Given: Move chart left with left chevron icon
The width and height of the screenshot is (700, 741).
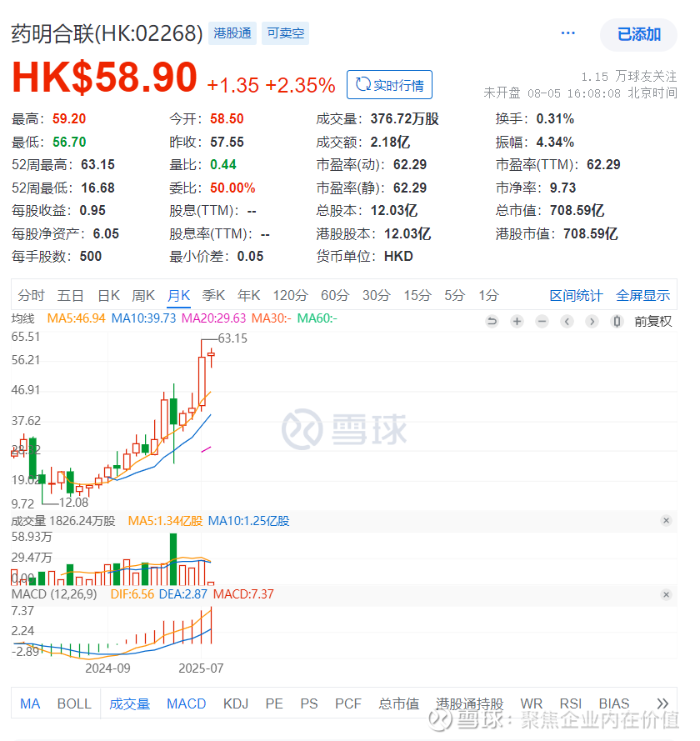Looking at the screenshot, I should (567, 322).
